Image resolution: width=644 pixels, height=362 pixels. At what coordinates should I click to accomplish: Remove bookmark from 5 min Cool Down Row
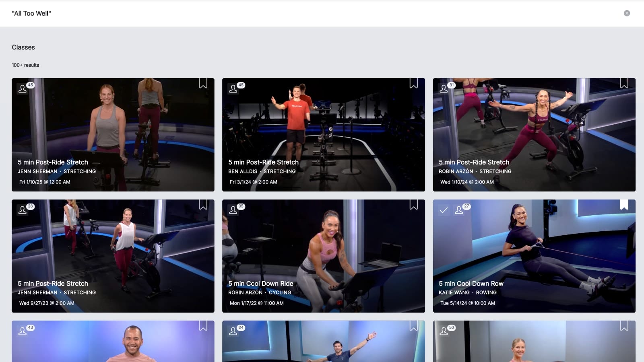[x=624, y=205]
